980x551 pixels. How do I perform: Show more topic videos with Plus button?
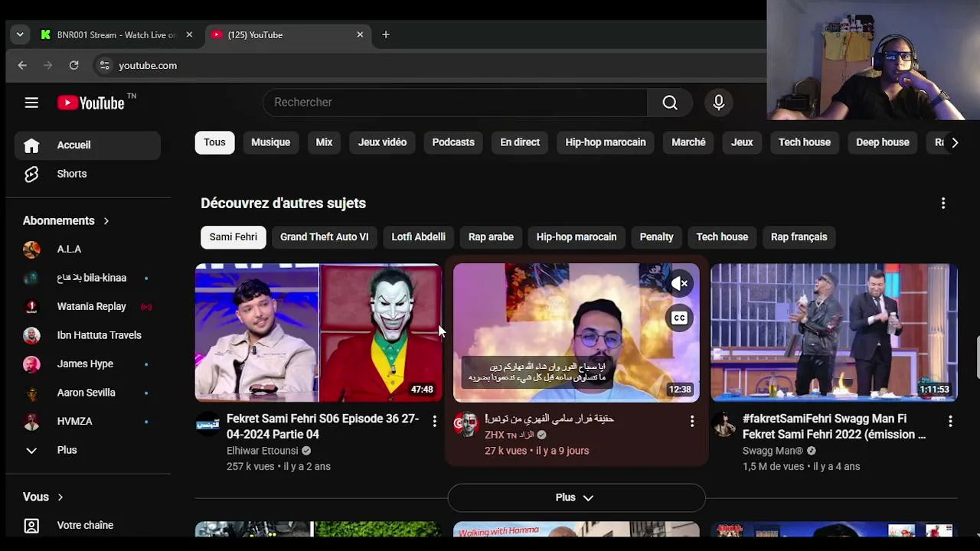point(576,497)
